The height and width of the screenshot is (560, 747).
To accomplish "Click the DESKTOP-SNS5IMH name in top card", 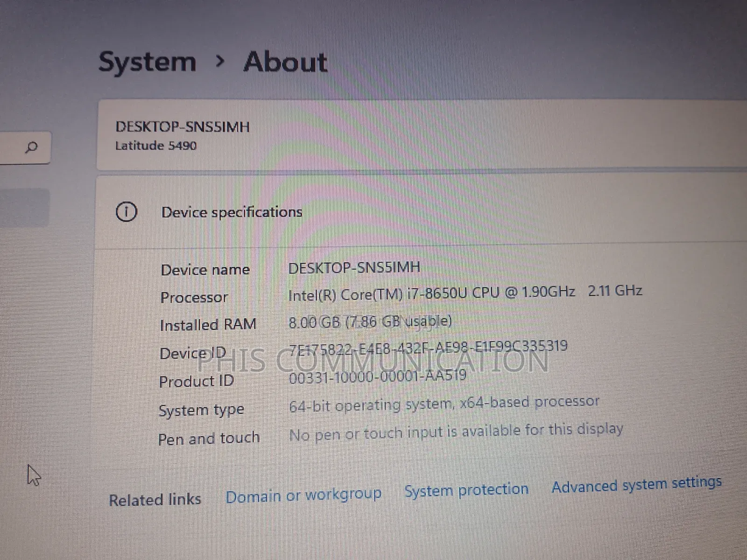I will (183, 127).
